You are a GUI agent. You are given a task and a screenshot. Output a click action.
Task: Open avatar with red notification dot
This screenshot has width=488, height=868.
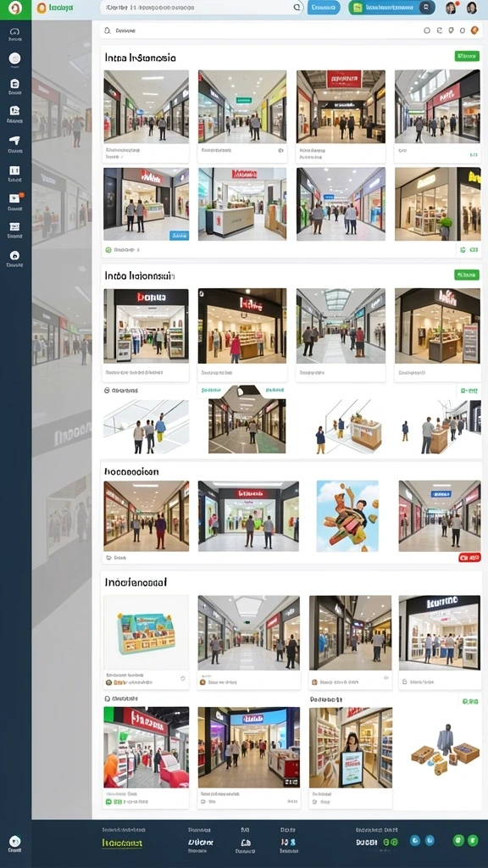pyautogui.click(x=451, y=8)
